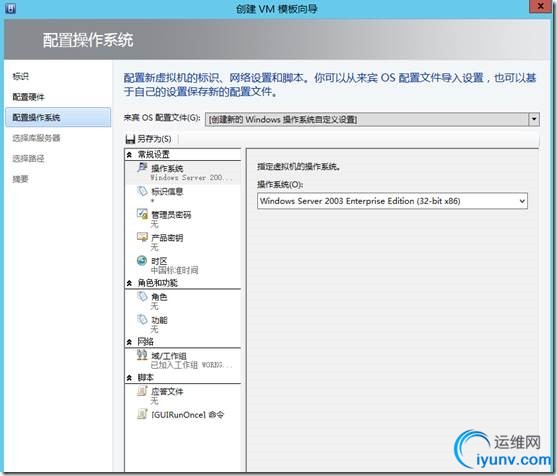The height and width of the screenshot is (476, 557).
Task: Collapse the 角色和功能 section
Action: tap(129, 283)
